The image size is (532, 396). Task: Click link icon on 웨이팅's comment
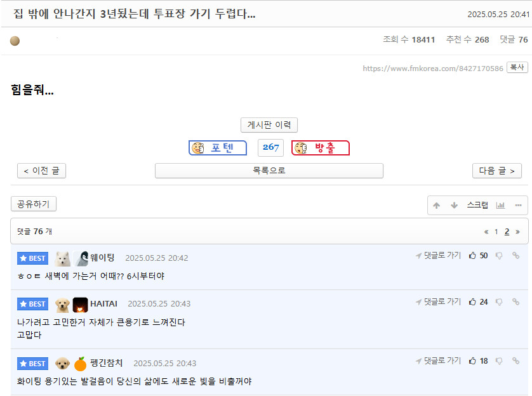[515, 256]
